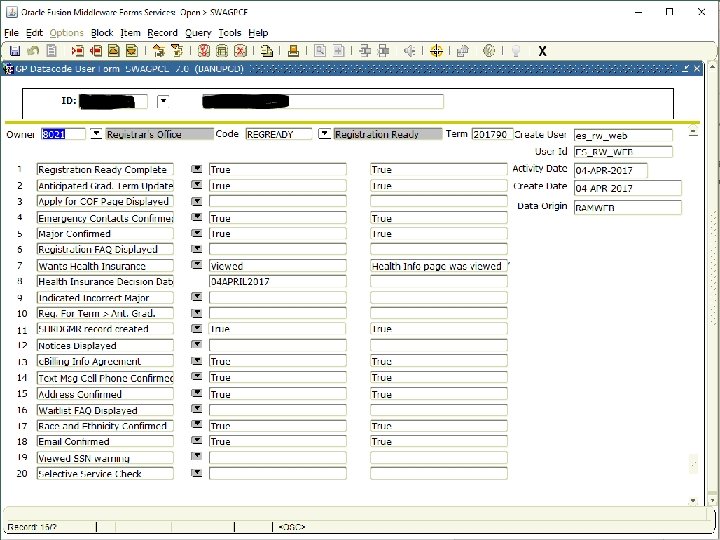Open the ID search dropdown arrow
This screenshot has height=540, width=720.
[163, 101]
